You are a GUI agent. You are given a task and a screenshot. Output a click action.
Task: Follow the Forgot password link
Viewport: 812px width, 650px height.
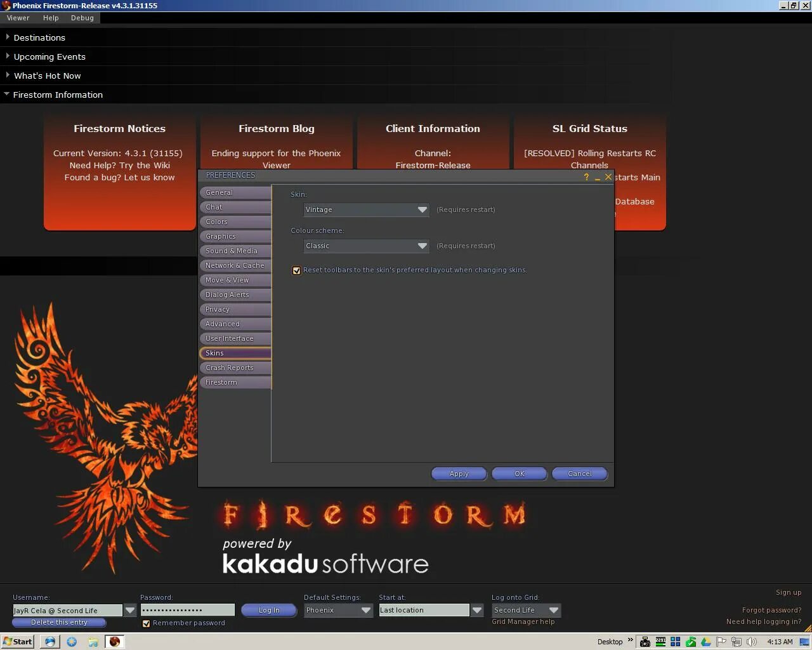pos(771,610)
